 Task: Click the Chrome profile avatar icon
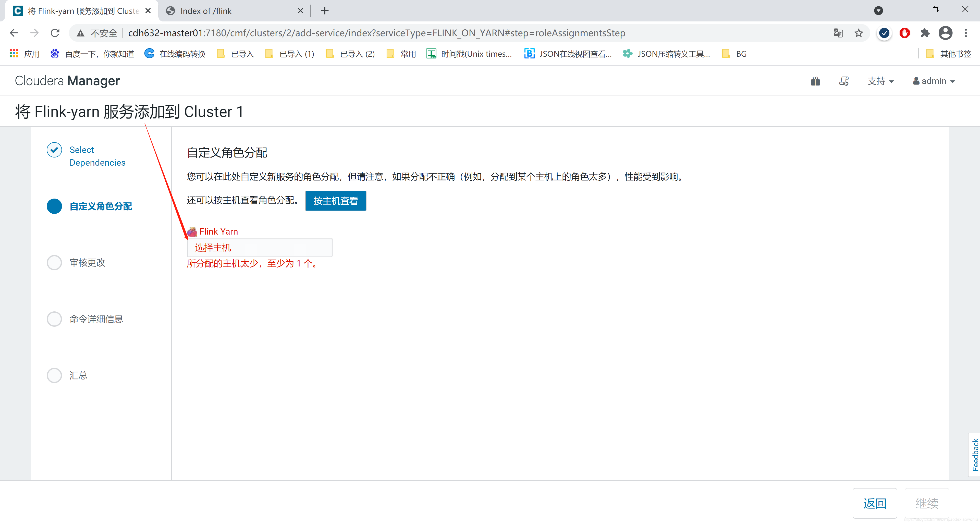(x=945, y=33)
